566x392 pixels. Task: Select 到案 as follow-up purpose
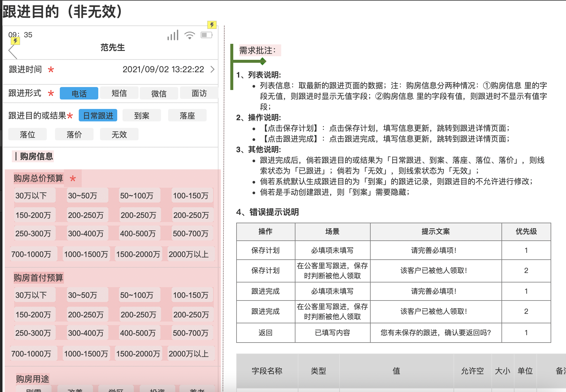pyautogui.click(x=142, y=115)
